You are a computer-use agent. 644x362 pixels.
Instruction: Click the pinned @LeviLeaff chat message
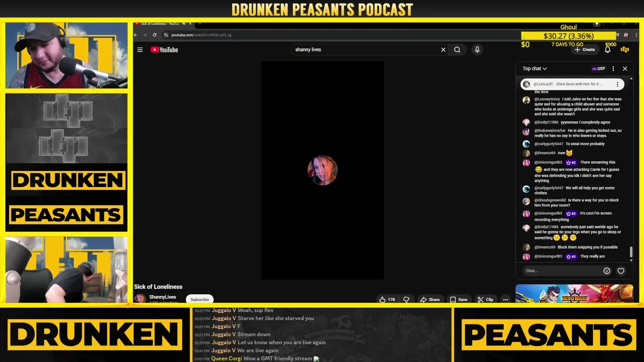coord(572,84)
